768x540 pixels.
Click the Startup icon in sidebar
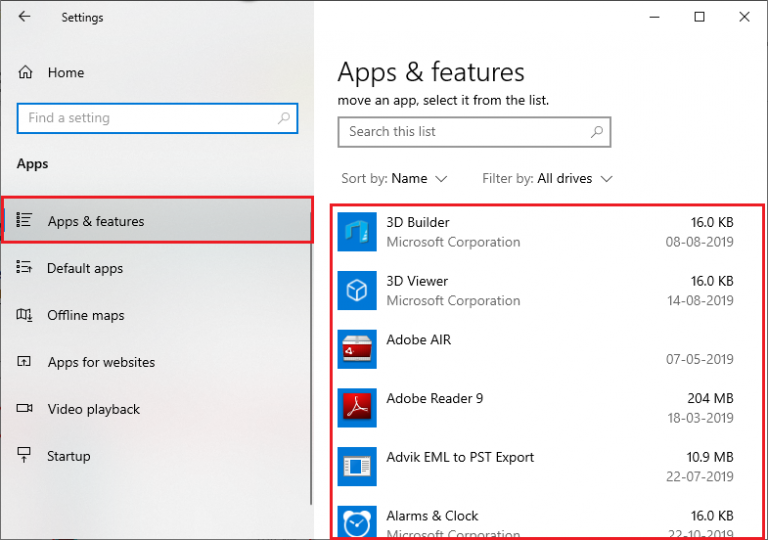pos(24,455)
